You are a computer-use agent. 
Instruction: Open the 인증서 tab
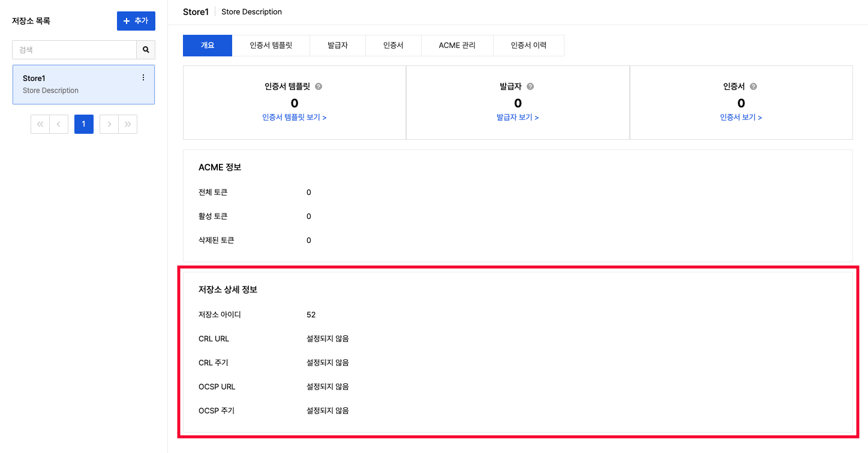pyautogui.click(x=394, y=46)
